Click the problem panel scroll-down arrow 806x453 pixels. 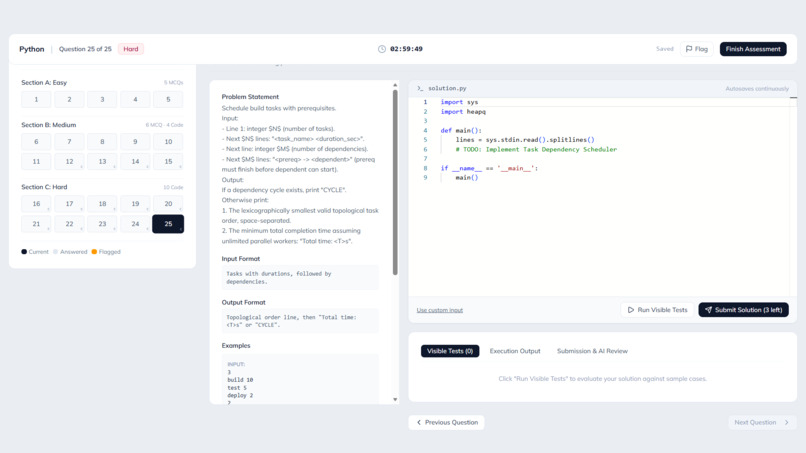coord(395,400)
